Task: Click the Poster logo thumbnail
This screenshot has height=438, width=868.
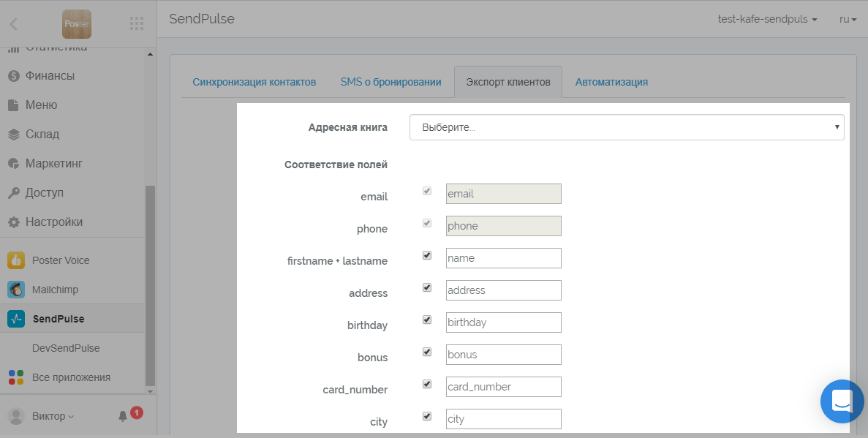Action: [77, 24]
